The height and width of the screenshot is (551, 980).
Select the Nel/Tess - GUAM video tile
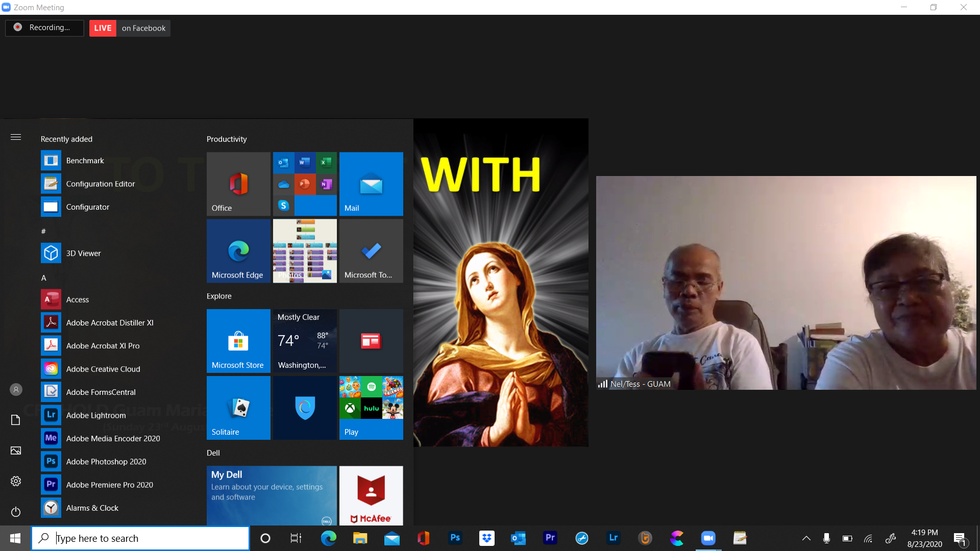tap(786, 283)
